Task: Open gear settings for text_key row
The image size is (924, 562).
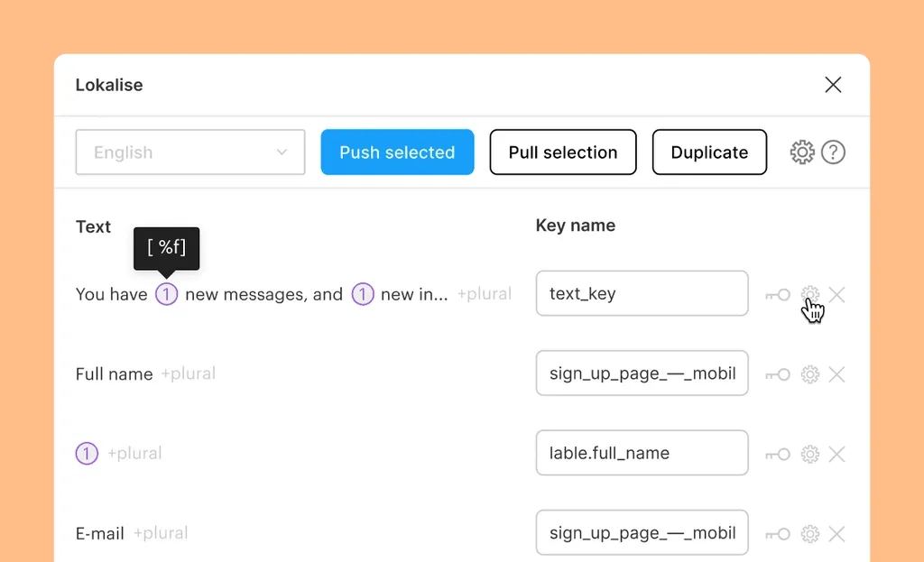Action: coord(810,295)
